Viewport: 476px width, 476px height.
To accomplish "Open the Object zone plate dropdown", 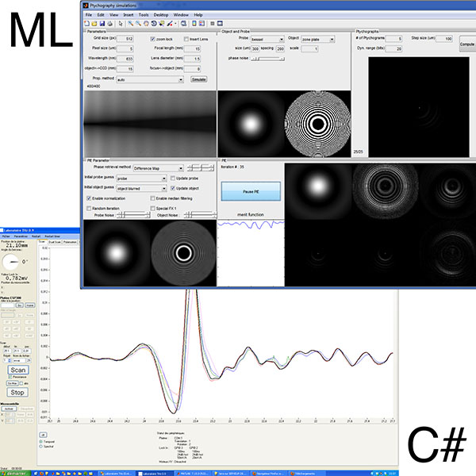I will [318, 39].
